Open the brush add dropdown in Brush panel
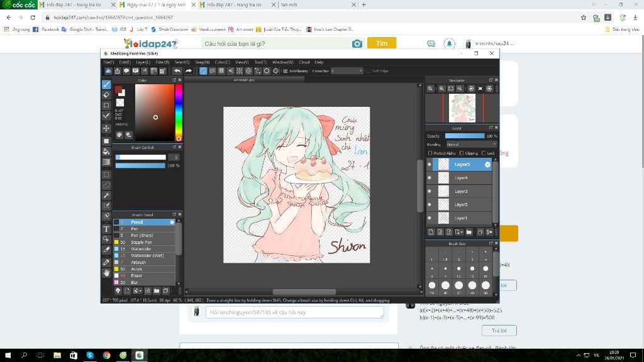This screenshot has height=362, width=644. click(x=136, y=290)
